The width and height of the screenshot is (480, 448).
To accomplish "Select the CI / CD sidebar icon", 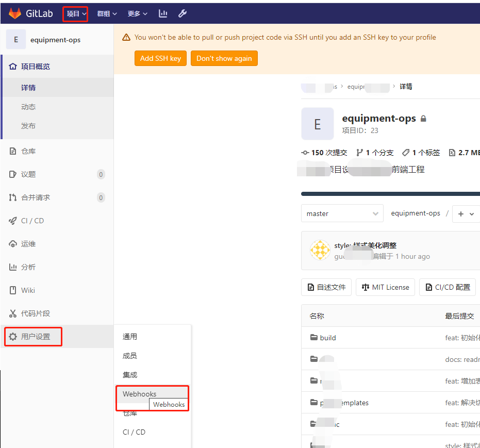I will (12, 220).
